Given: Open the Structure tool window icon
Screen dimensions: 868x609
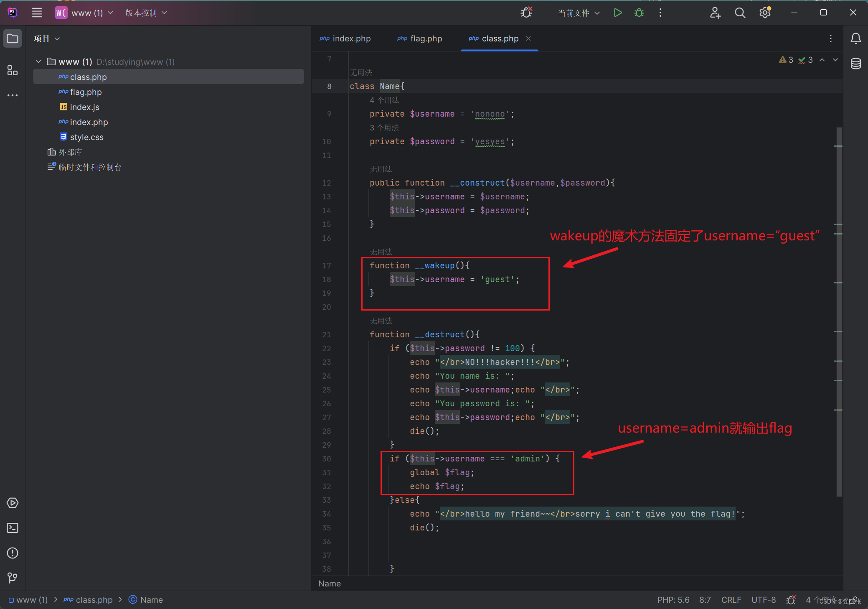Looking at the screenshot, I should (13, 70).
